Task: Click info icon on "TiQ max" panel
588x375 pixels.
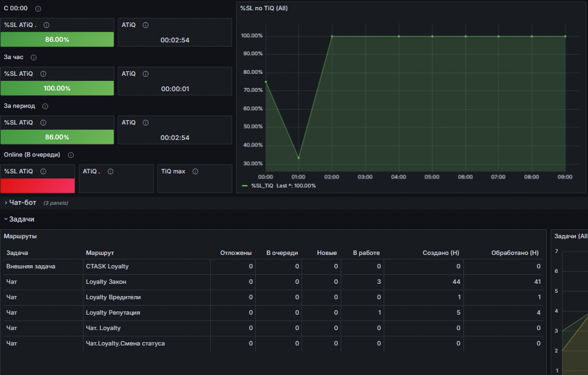Action: click(195, 171)
